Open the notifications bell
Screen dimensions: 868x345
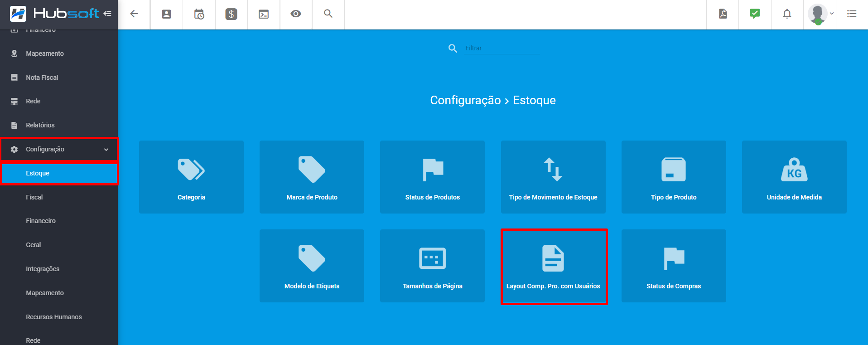click(787, 14)
